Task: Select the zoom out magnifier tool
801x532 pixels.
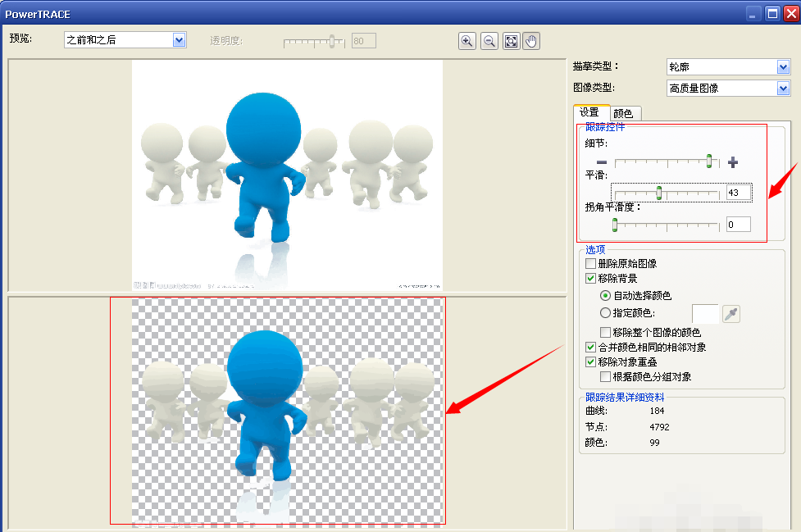Action: tap(488, 40)
